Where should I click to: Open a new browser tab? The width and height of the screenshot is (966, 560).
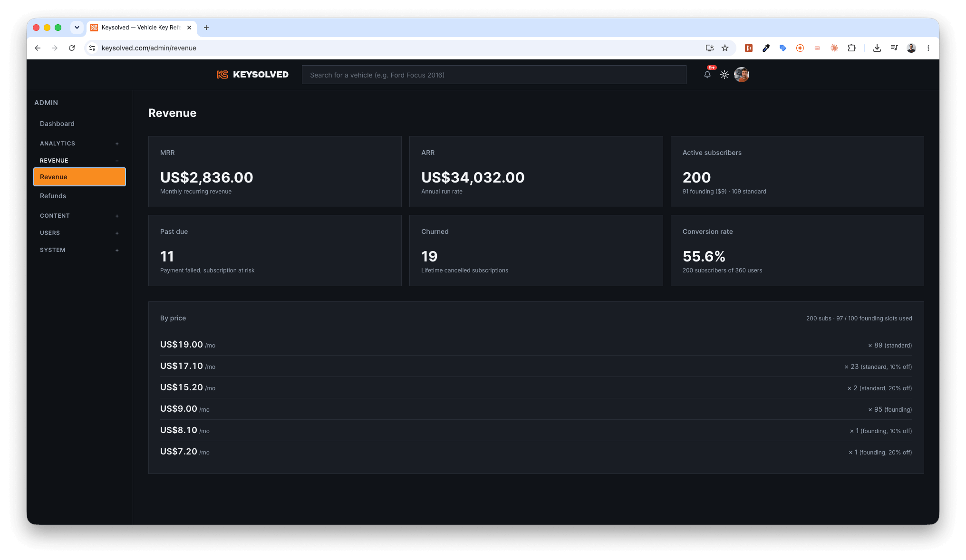click(x=206, y=28)
